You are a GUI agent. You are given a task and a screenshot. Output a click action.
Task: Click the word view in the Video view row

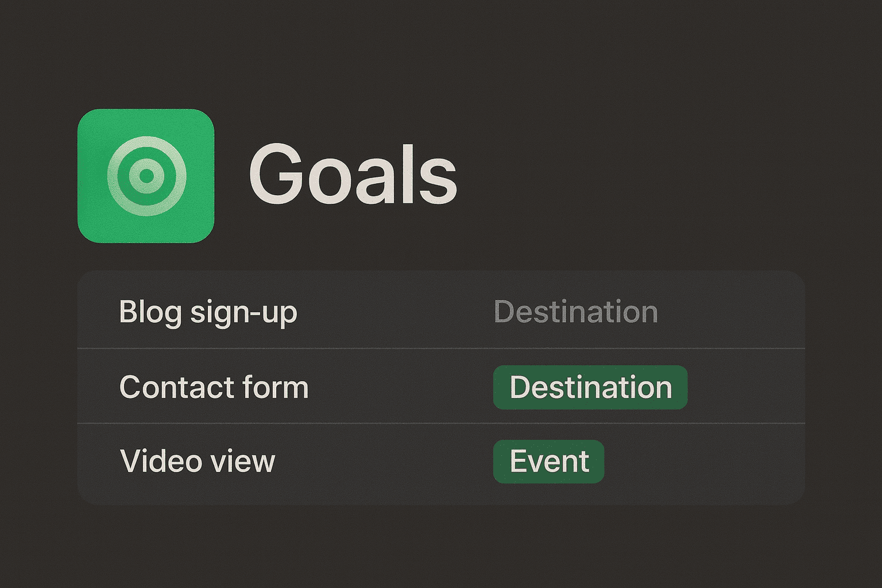click(x=242, y=462)
